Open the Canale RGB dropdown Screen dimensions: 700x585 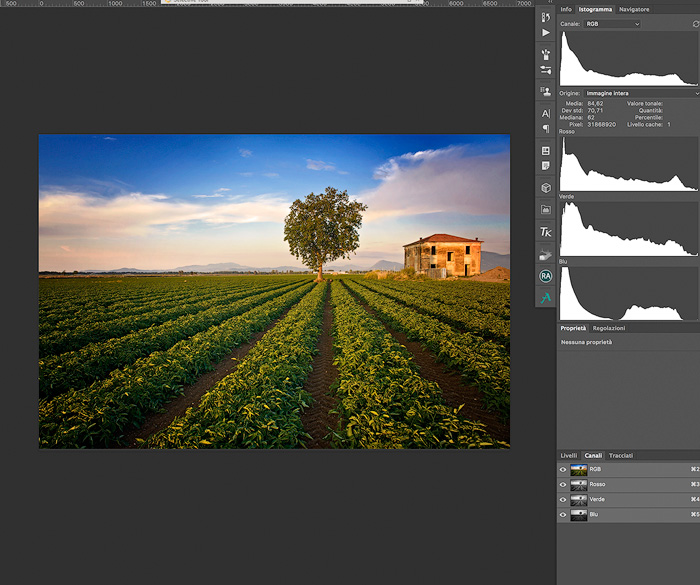tap(612, 24)
